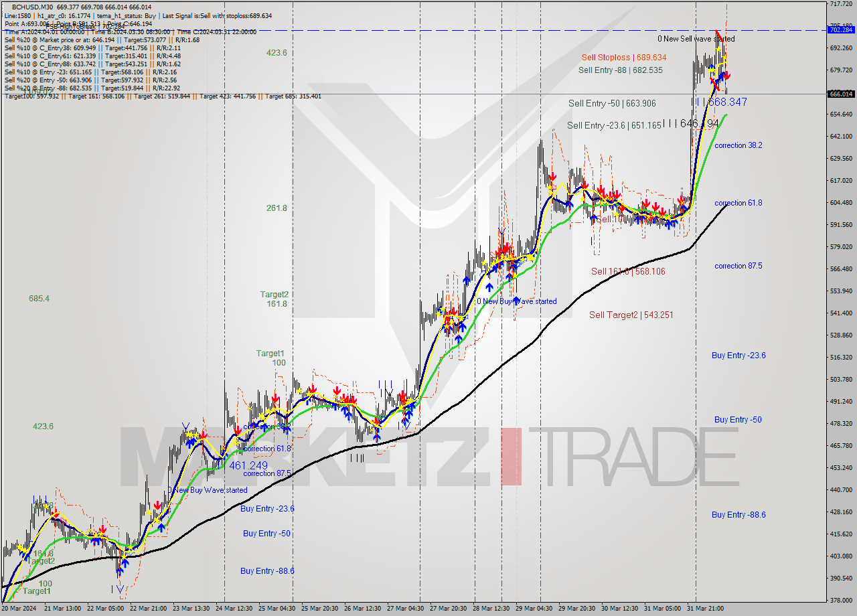This screenshot has width=857, height=616.
Task: Click the 'Sell Entry -23.6 | 651.165' chart label
Action: point(614,125)
